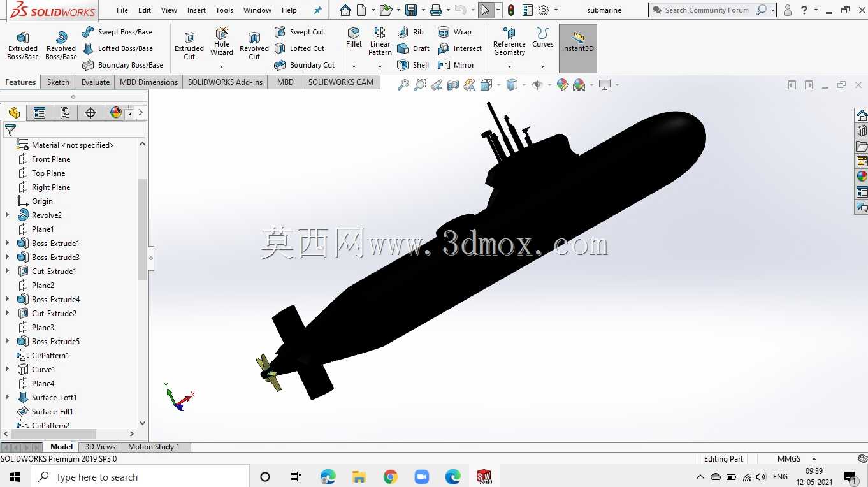
Task: Use the Mirror feature
Action: (456, 65)
